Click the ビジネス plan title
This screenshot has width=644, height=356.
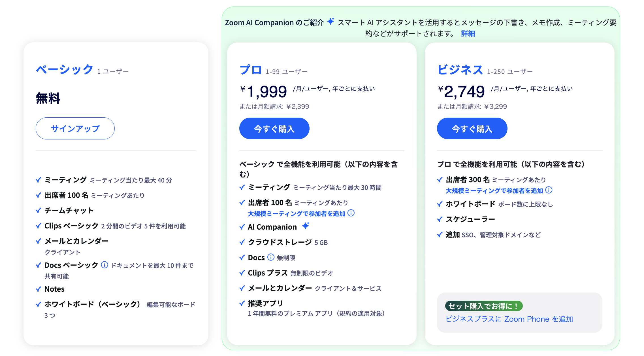tap(460, 70)
